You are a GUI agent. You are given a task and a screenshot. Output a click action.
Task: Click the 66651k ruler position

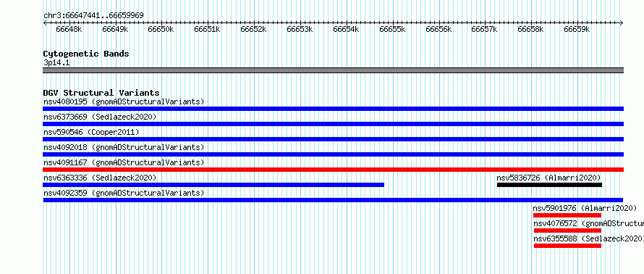pyautogui.click(x=208, y=29)
